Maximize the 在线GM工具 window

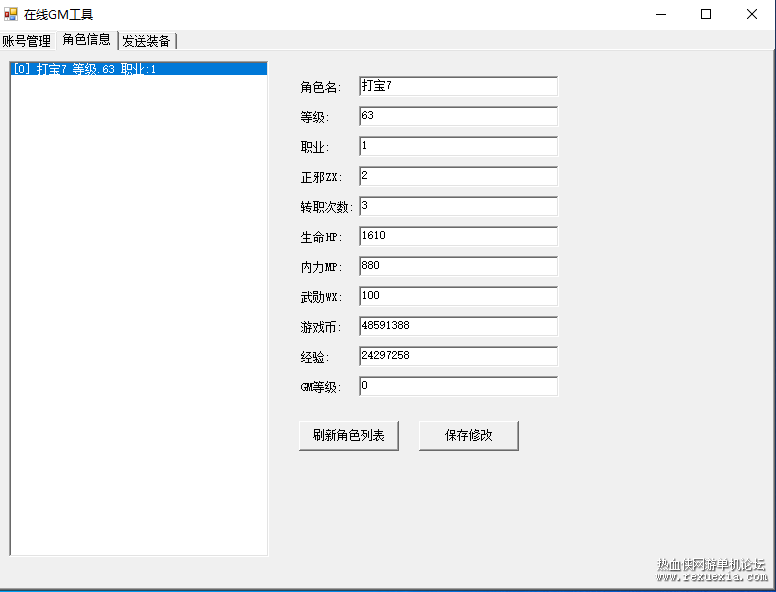[706, 14]
